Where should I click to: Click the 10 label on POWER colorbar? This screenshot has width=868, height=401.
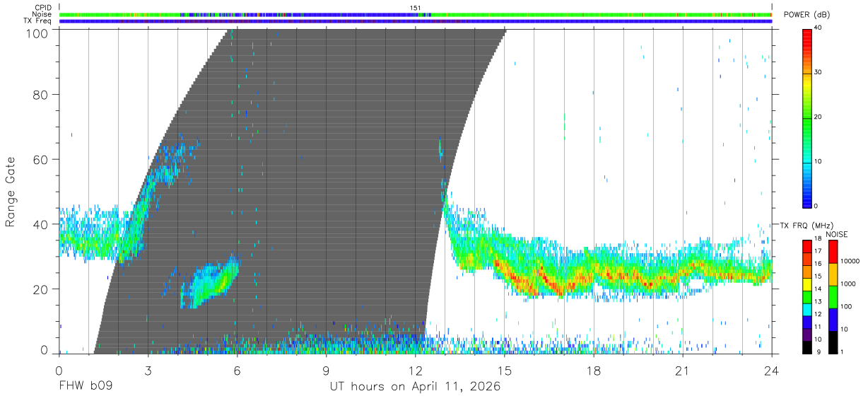click(x=817, y=161)
